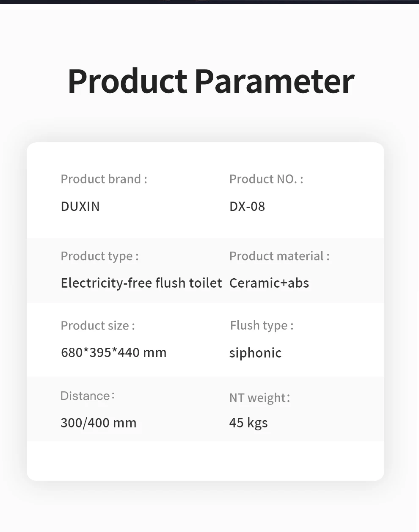
Task: Select the 300/400 mm distance value
Action: tap(99, 423)
